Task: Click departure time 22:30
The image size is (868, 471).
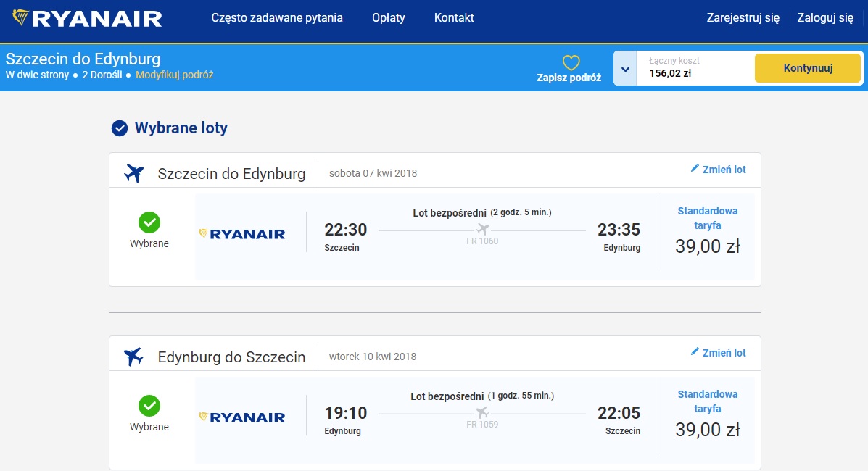Action: click(x=346, y=230)
